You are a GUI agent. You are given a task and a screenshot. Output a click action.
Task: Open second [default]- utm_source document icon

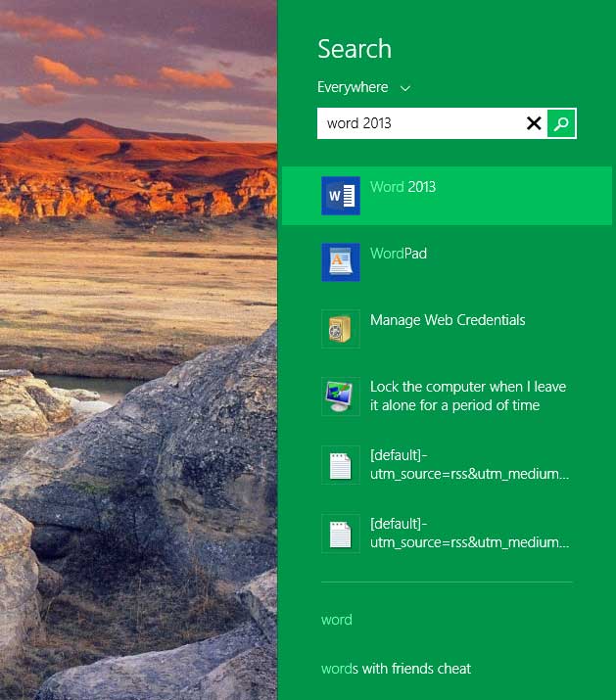point(341,534)
